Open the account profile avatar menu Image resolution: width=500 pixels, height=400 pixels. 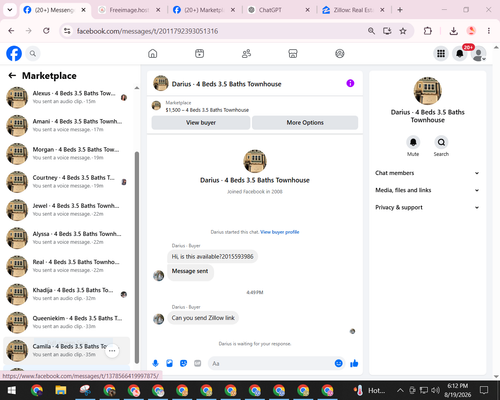[x=478, y=54]
